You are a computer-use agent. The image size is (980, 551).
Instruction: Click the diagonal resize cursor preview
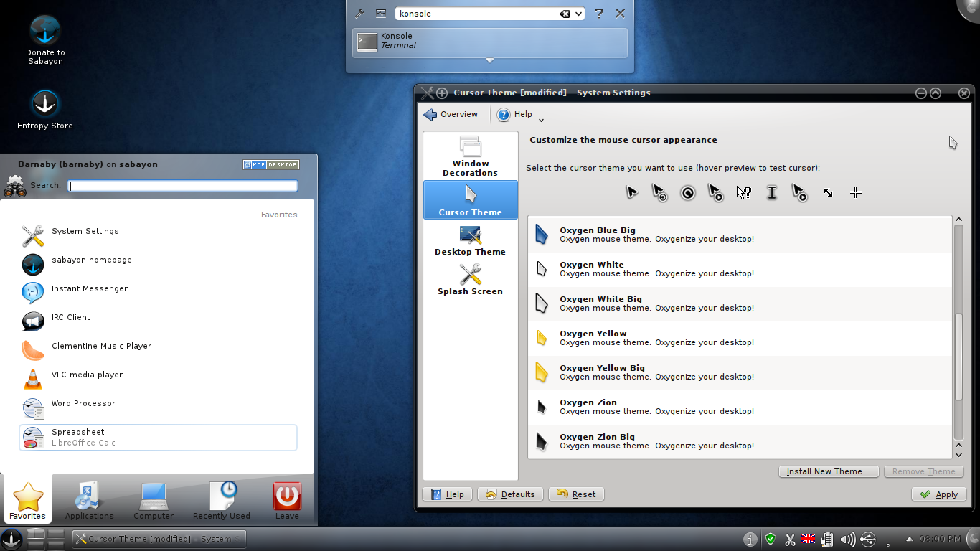coord(828,192)
